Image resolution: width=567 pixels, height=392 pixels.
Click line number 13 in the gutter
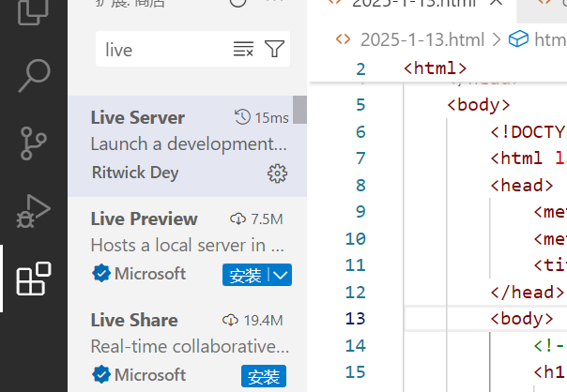click(355, 319)
